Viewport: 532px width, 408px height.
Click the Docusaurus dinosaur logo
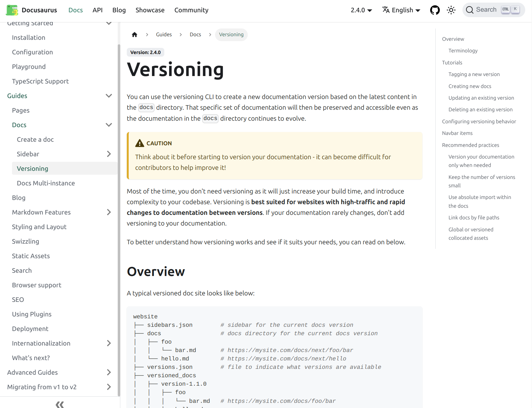pos(12,10)
